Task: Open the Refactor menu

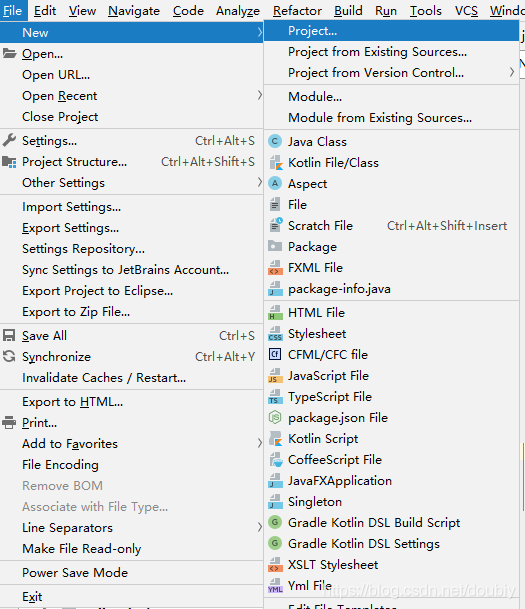Action: click(297, 11)
